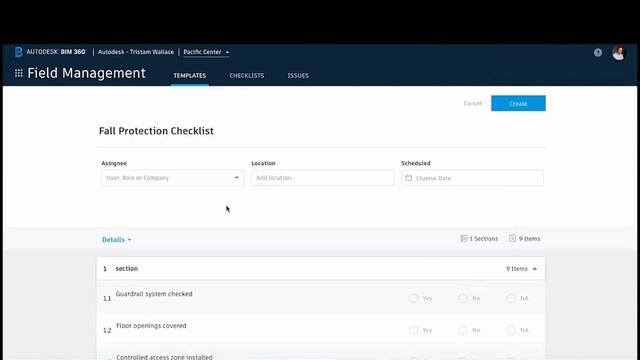Click the section header row title
This screenshot has width=640, height=360.
click(x=127, y=269)
